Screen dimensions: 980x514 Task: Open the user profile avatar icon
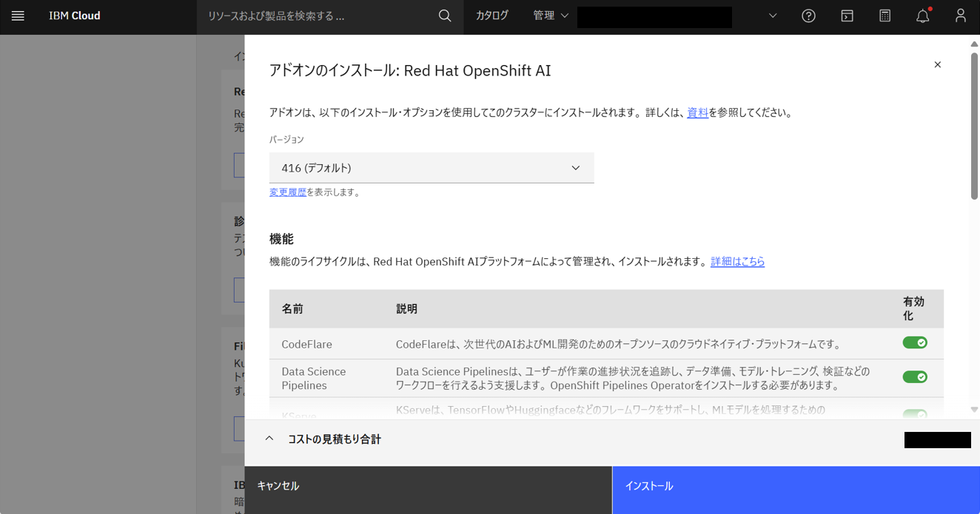(x=961, y=16)
